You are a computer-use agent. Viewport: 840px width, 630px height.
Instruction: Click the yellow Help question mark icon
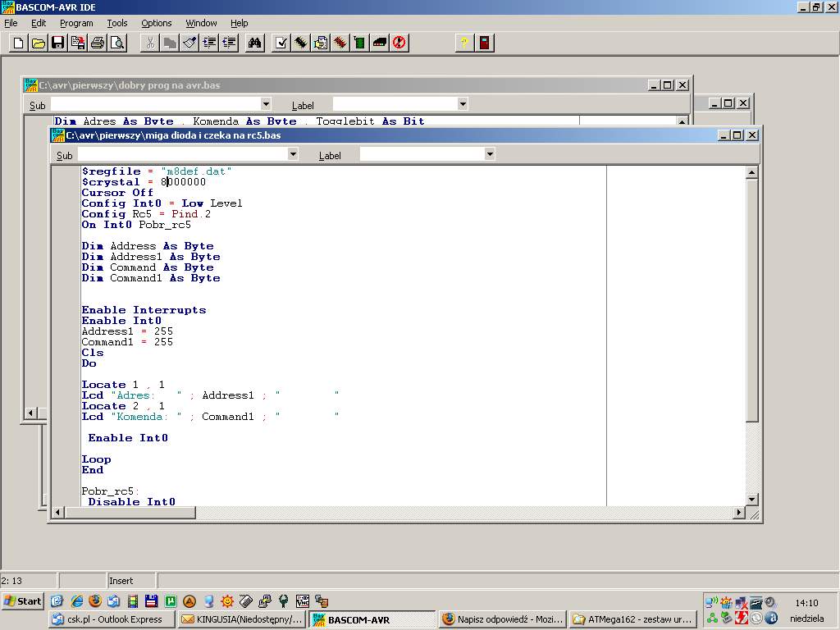463,43
